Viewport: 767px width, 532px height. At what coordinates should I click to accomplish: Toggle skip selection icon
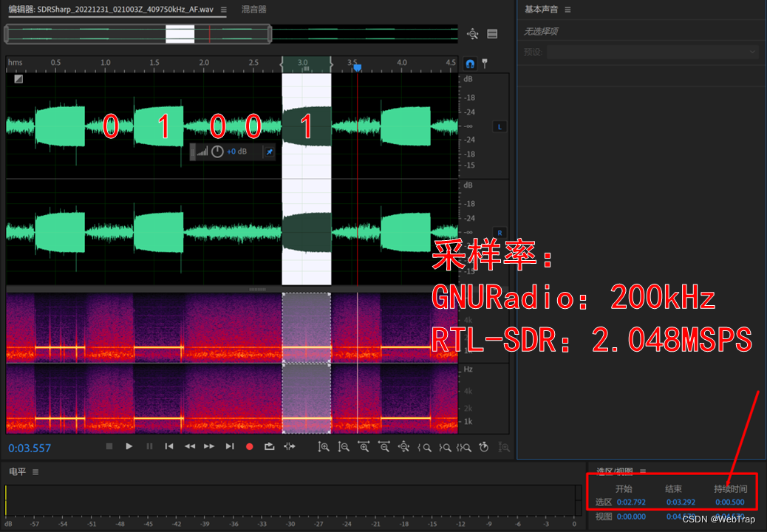click(x=290, y=446)
